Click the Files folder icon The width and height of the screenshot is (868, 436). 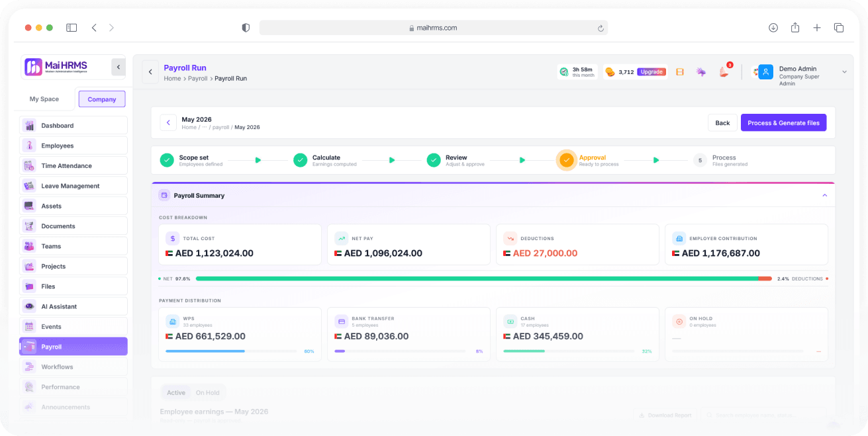[x=29, y=286]
